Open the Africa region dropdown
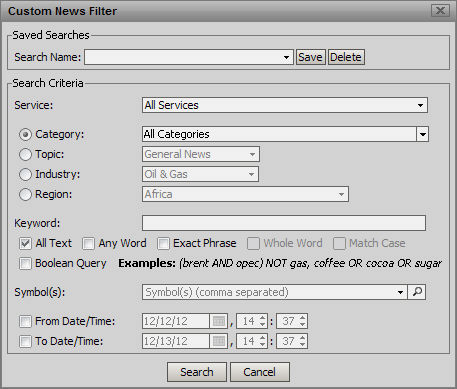Image resolution: width=457 pixels, height=389 pixels. tap(245, 194)
